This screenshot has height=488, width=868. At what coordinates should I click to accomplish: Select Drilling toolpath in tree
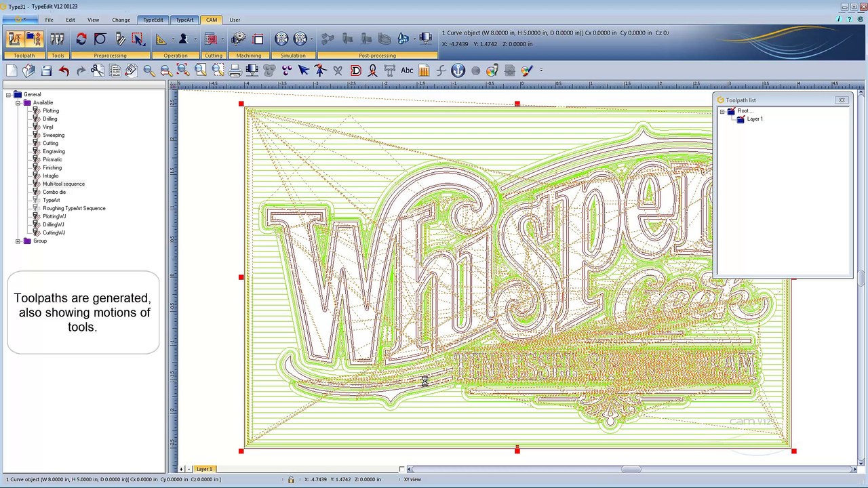coord(50,119)
